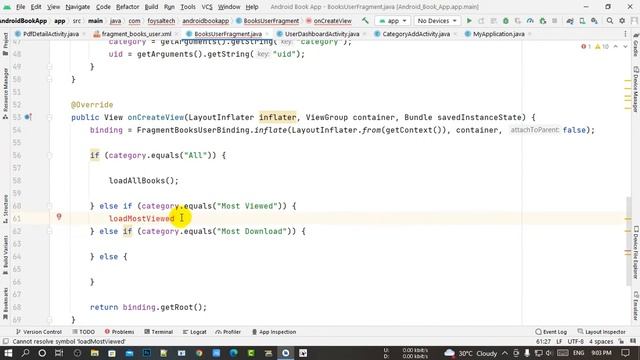The image size is (640, 360).
Task: Run the app with green play button
Action: point(469,21)
